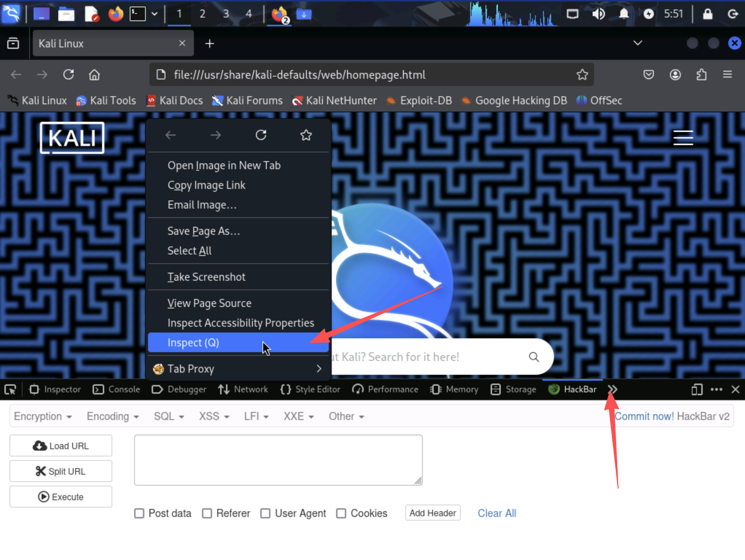Reload the page from the navigation toolbar

point(69,74)
